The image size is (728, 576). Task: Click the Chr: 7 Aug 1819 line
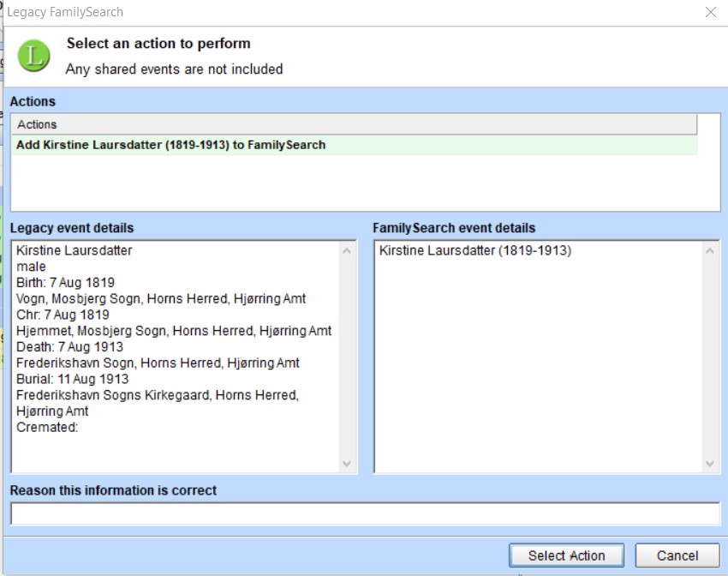pyautogui.click(x=63, y=315)
